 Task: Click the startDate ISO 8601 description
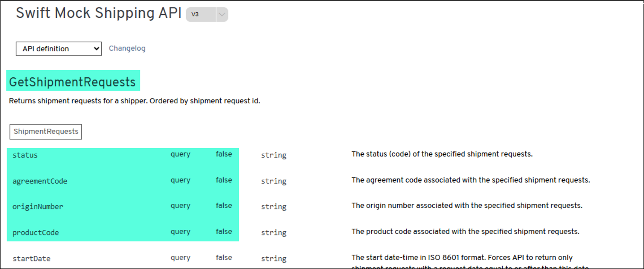(462, 258)
